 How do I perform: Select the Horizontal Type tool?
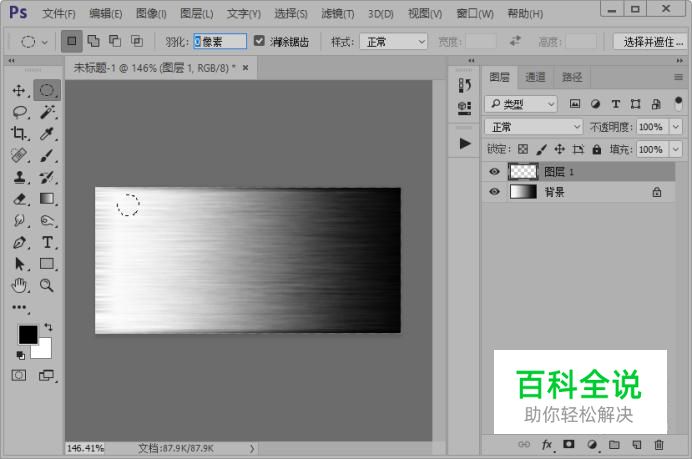[47, 243]
